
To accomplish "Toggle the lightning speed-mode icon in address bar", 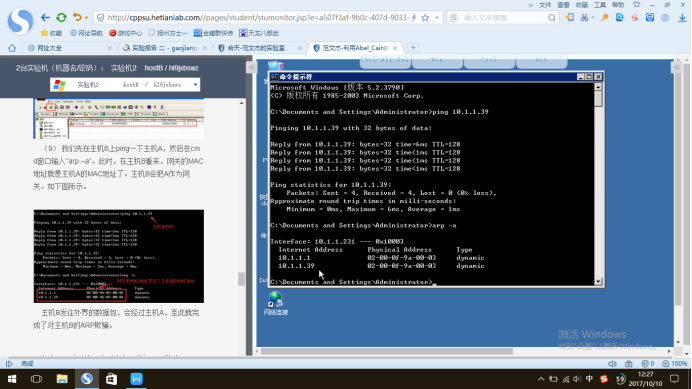I will pyautogui.click(x=414, y=18).
